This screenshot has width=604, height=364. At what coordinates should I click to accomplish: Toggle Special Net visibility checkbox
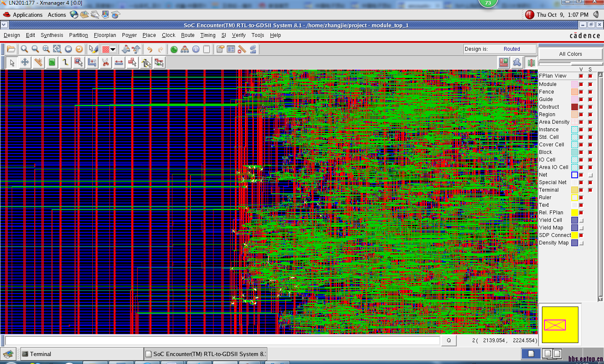[x=581, y=182]
